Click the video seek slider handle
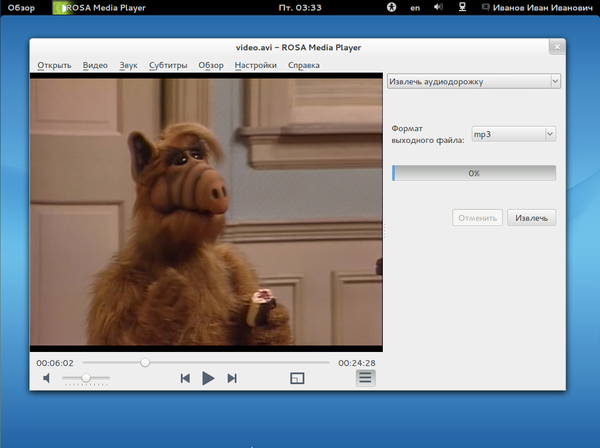600x448 pixels. point(145,362)
